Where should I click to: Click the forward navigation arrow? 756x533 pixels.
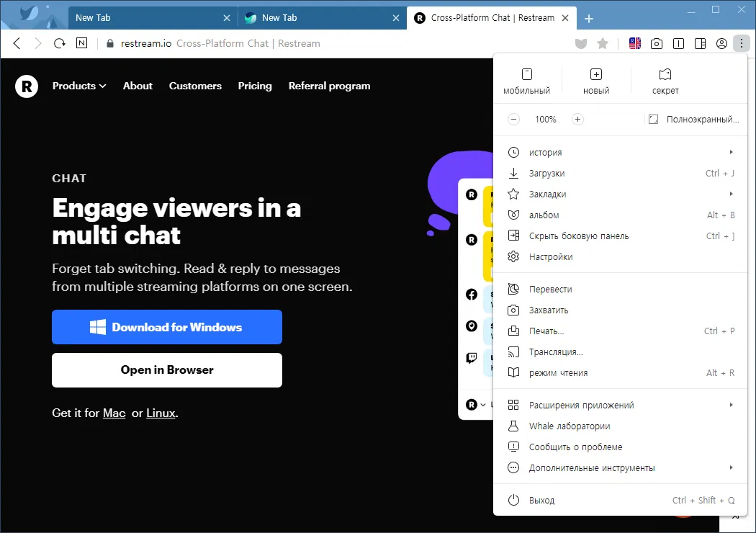click(x=37, y=43)
